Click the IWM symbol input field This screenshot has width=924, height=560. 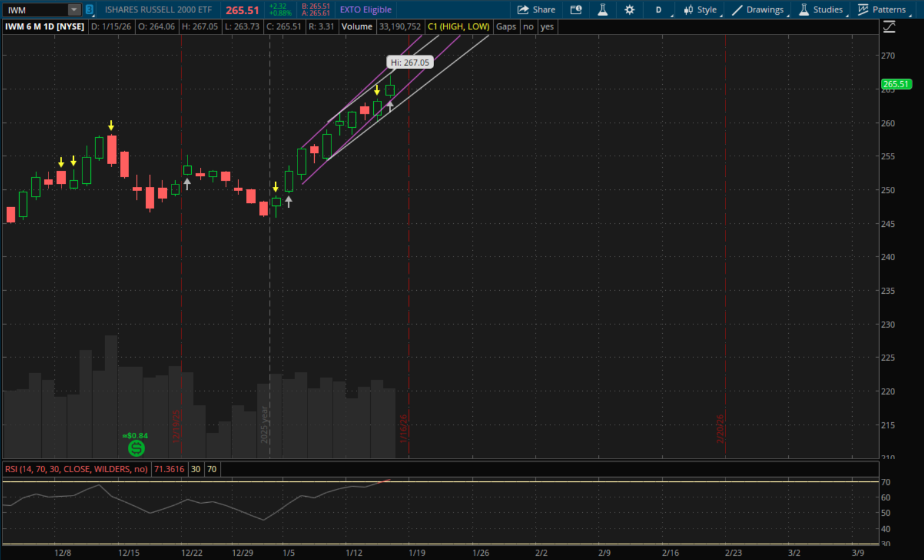tap(36, 10)
